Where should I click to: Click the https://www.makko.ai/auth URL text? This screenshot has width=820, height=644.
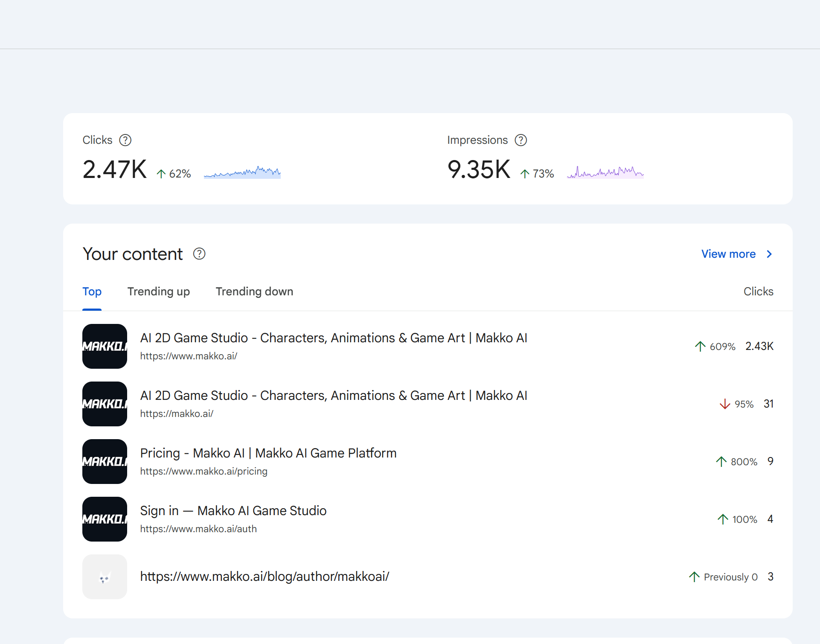198,529
